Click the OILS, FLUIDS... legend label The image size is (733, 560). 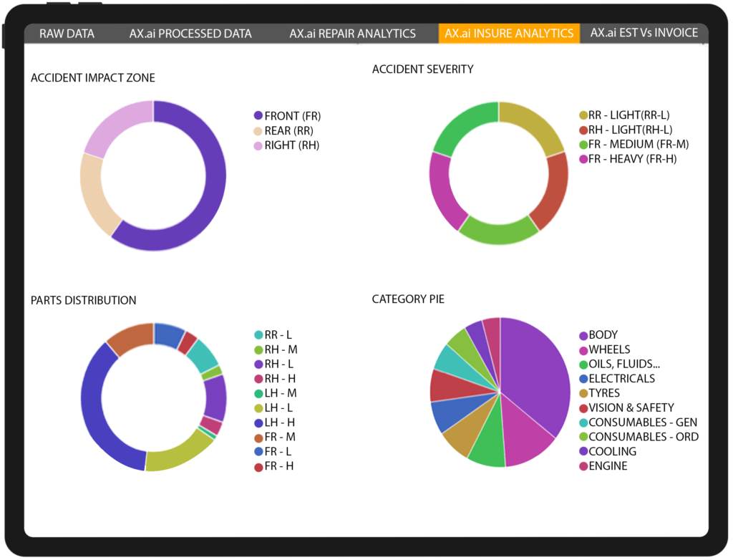tap(624, 364)
